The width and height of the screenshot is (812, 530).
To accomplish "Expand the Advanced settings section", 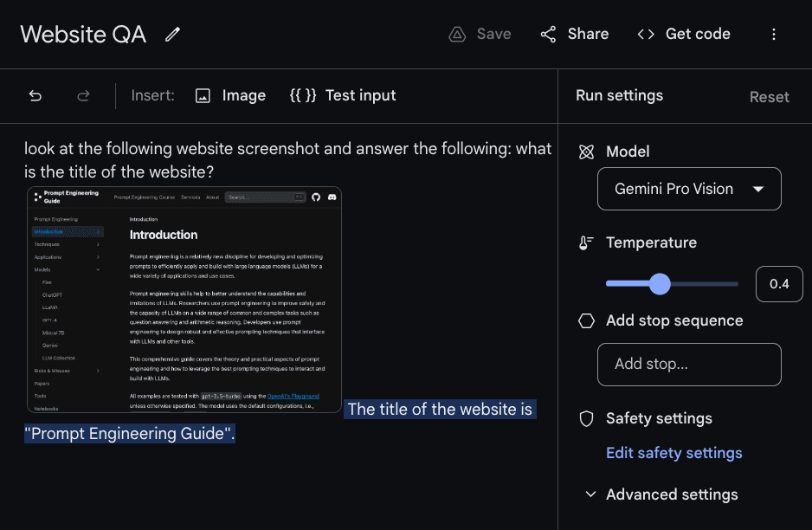I will [672, 494].
